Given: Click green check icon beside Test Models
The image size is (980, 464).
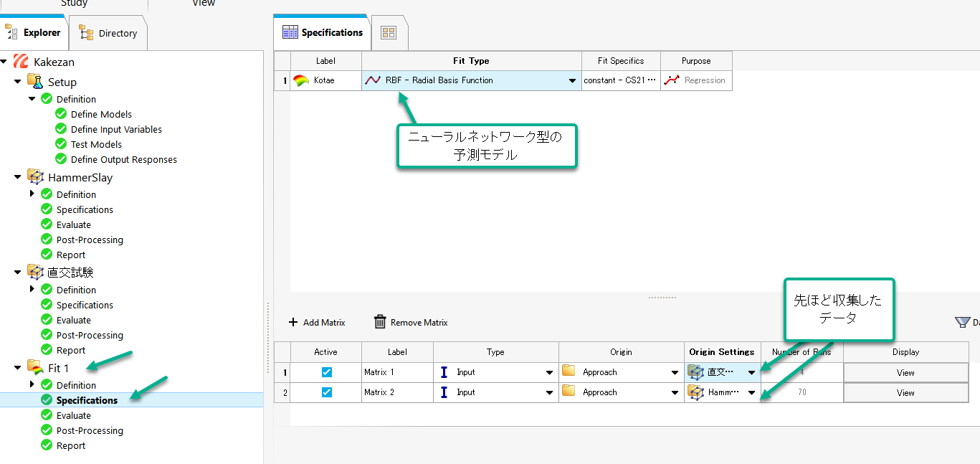Looking at the screenshot, I should [61, 144].
